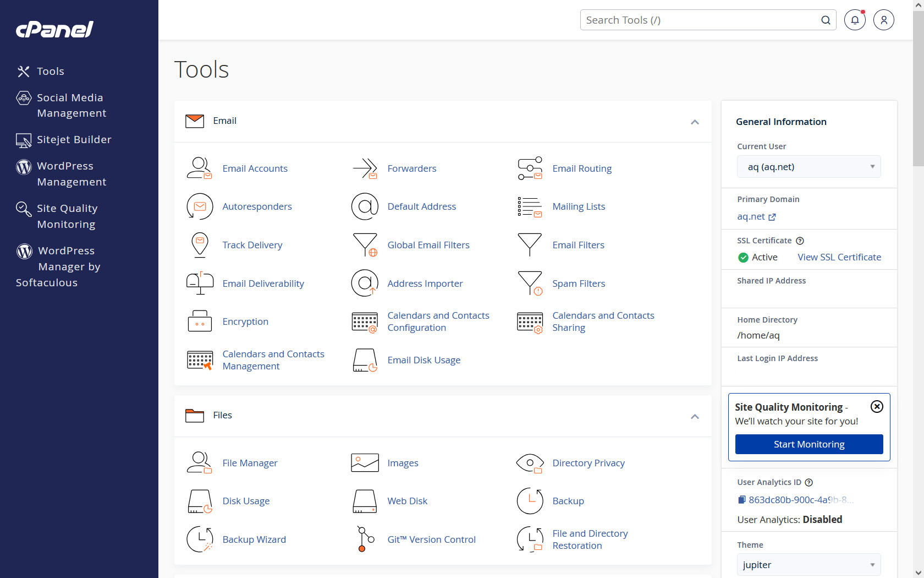924x578 pixels.
Task: Open the Autoresponders icon
Action: 199,207
